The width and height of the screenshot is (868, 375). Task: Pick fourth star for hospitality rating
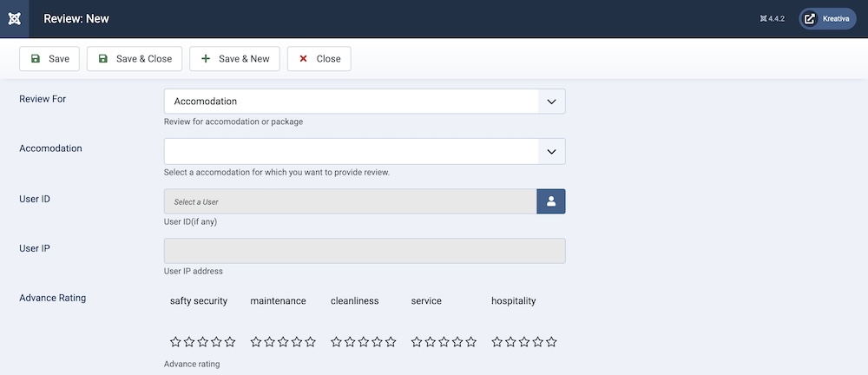click(538, 342)
